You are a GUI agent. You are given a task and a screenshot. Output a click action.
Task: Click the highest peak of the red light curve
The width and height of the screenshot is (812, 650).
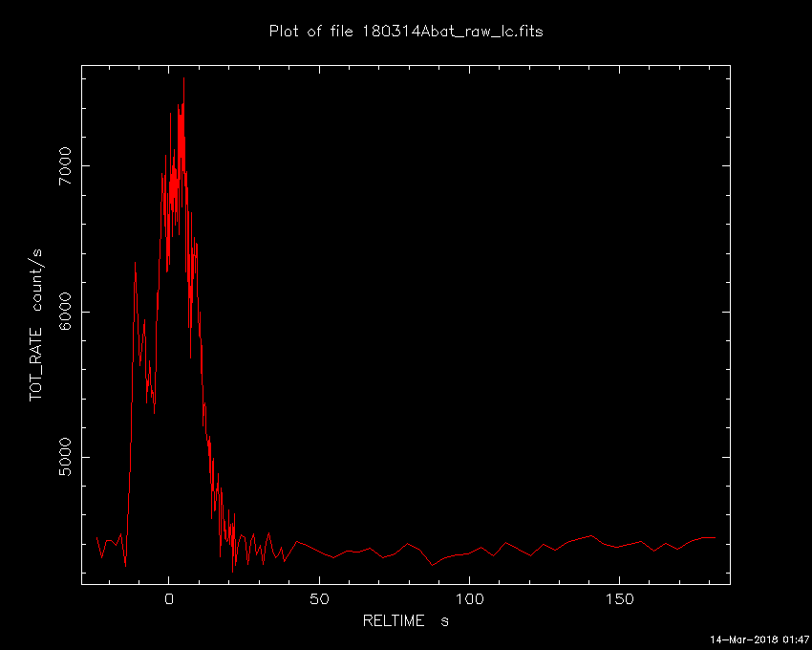183,78
